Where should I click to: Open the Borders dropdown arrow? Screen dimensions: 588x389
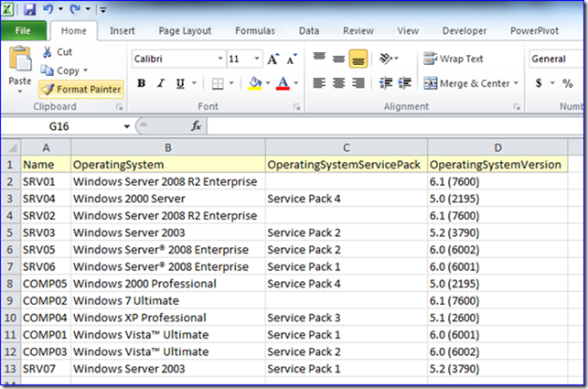pyautogui.click(x=231, y=83)
